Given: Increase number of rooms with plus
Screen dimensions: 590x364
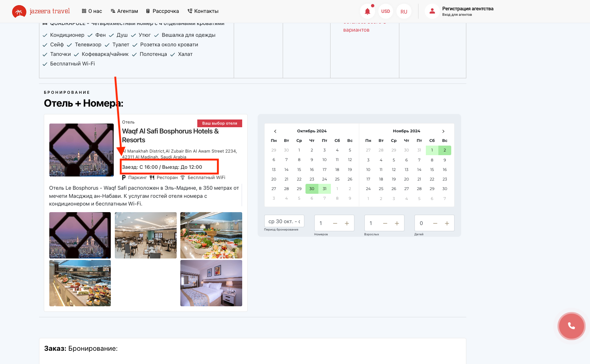Looking at the screenshot, I should [x=347, y=223].
